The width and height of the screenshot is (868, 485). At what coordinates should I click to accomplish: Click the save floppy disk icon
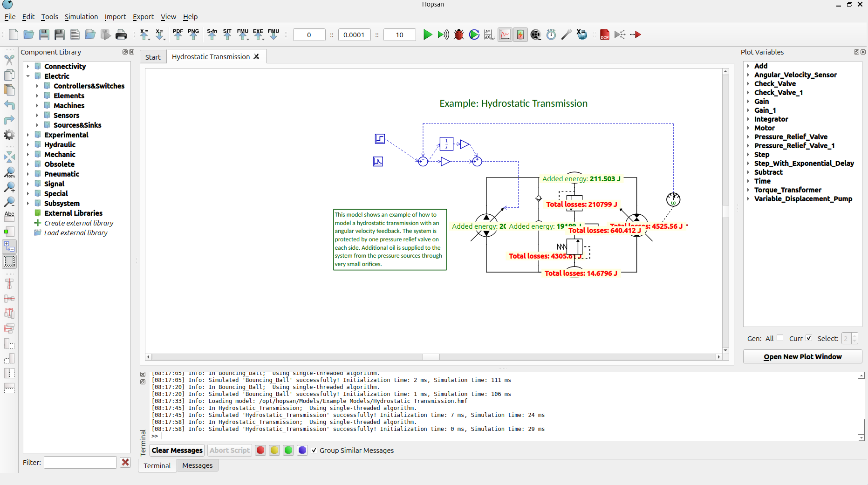tap(44, 34)
